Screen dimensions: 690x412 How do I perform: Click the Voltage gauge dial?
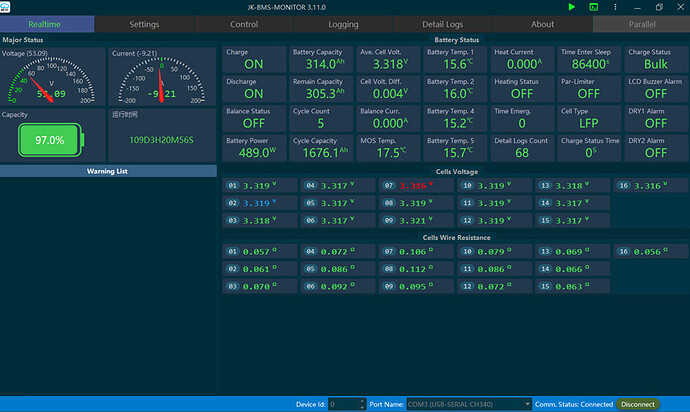coord(50,80)
